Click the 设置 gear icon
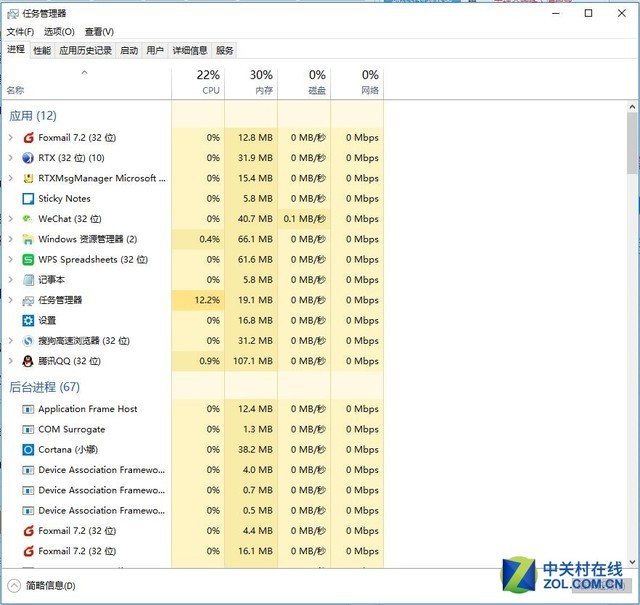640x605 pixels. pyautogui.click(x=28, y=321)
